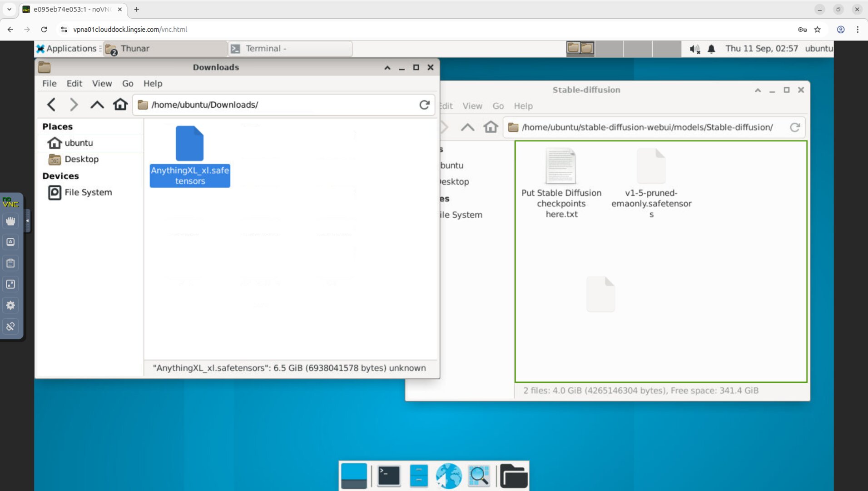Open the notifications bell in panel

pyautogui.click(x=711, y=49)
